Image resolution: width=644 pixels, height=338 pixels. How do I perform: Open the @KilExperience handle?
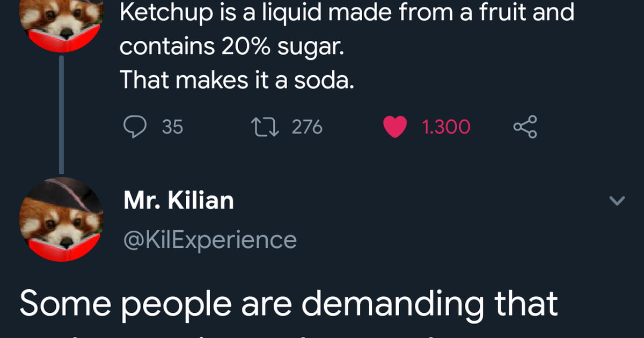coord(210,239)
